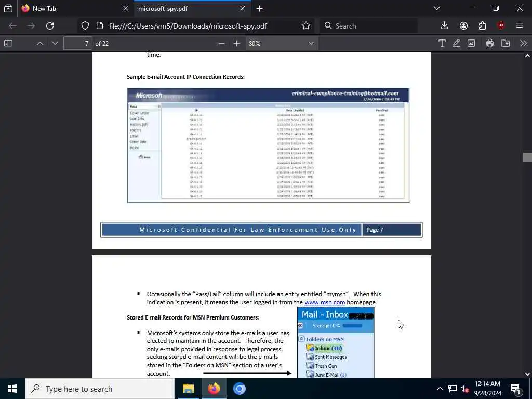The height and width of the screenshot is (399, 532).
Task: Zoom in the PDF document
Action: click(x=236, y=43)
